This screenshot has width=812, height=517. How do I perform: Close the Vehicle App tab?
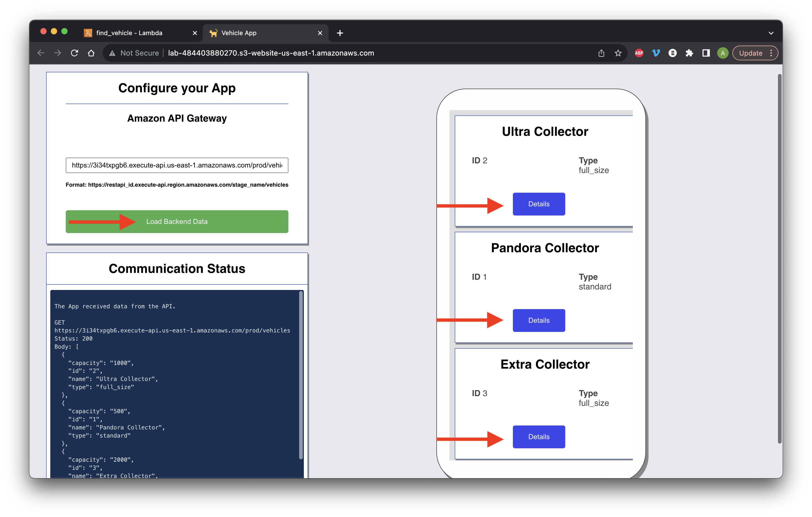pos(320,33)
